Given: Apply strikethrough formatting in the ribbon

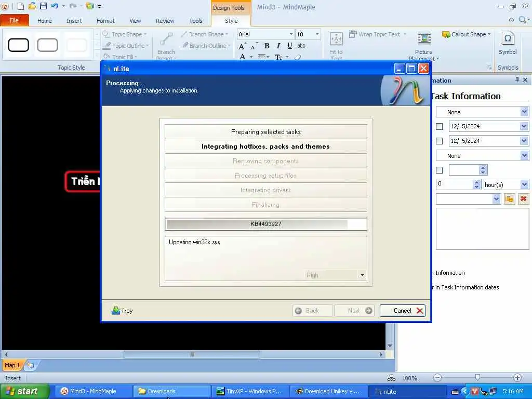Looking at the screenshot, I should (301, 46).
